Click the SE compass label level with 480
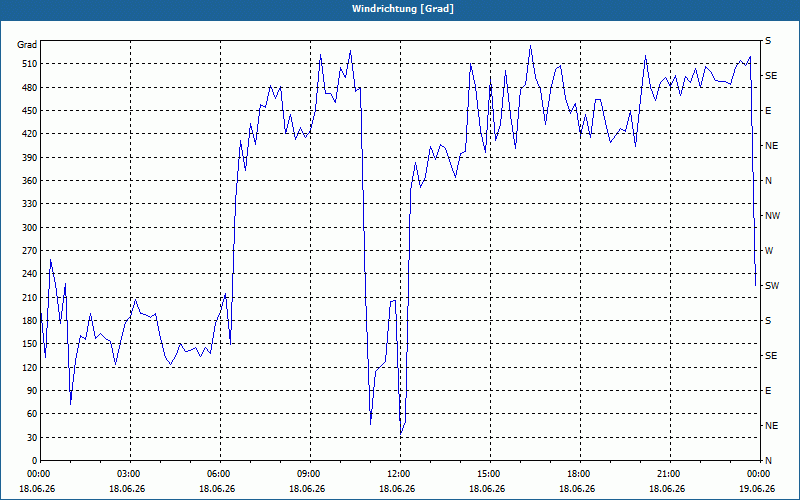The image size is (800, 500). (771, 76)
